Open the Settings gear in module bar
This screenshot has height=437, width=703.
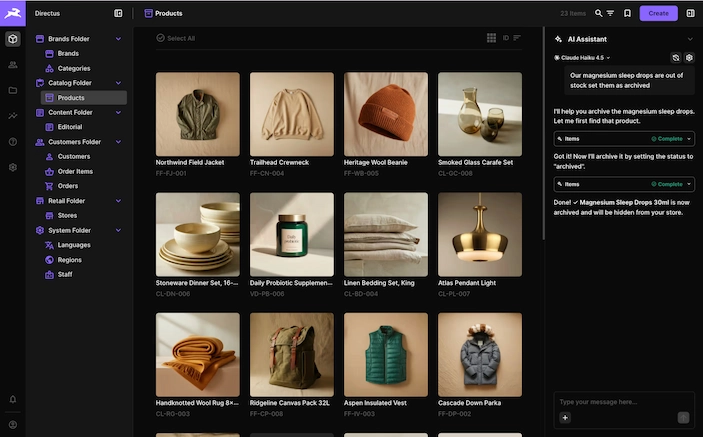[x=13, y=167]
